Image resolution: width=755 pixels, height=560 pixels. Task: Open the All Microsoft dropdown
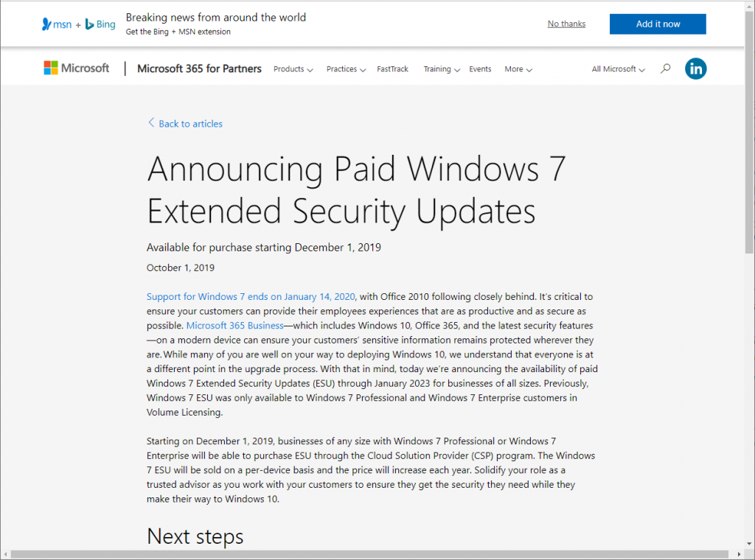(x=619, y=69)
